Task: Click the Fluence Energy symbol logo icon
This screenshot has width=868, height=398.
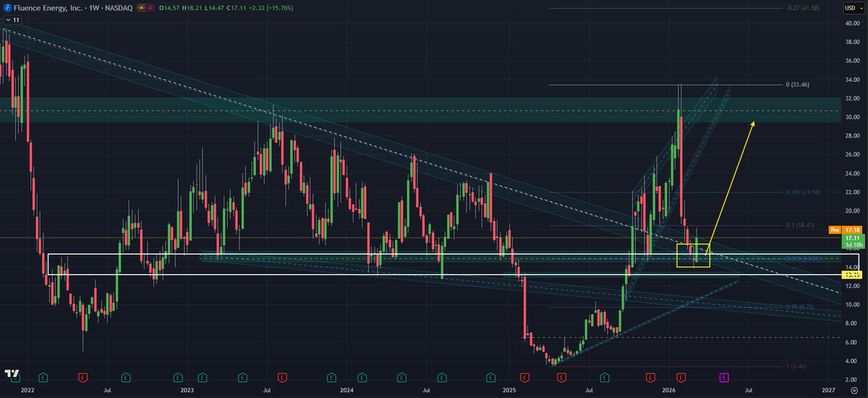Action: coord(7,8)
